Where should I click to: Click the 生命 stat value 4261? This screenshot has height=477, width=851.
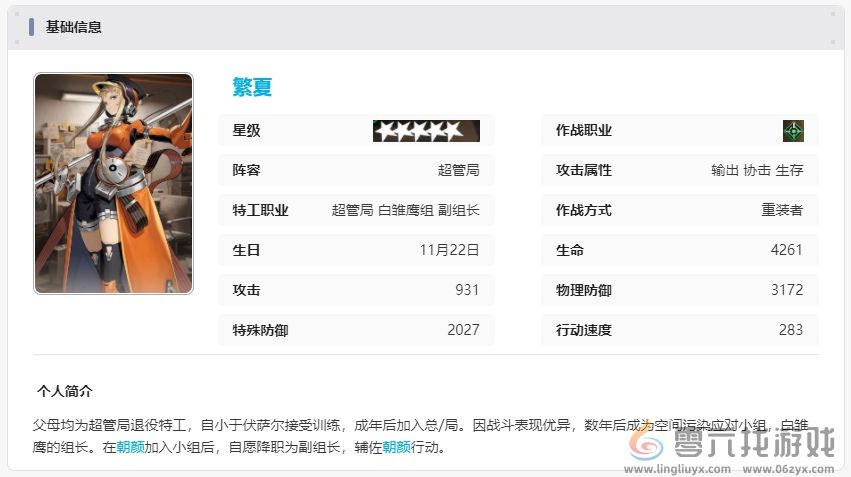[x=786, y=250]
